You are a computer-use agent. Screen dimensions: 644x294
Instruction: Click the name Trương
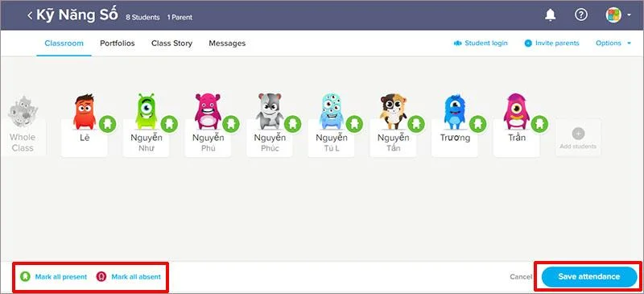coord(455,138)
